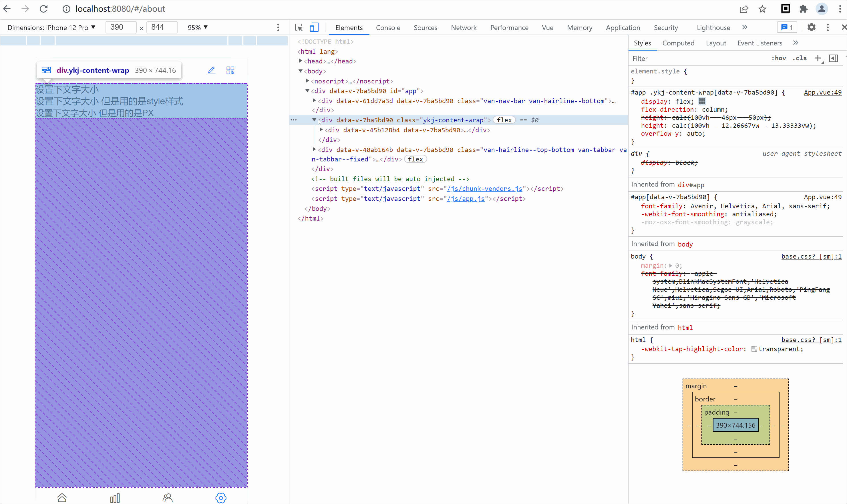Image resolution: width=847 pixels, height=504 pixels.
Task: Bookmark the page with the star icon
Action: point(762,9)
